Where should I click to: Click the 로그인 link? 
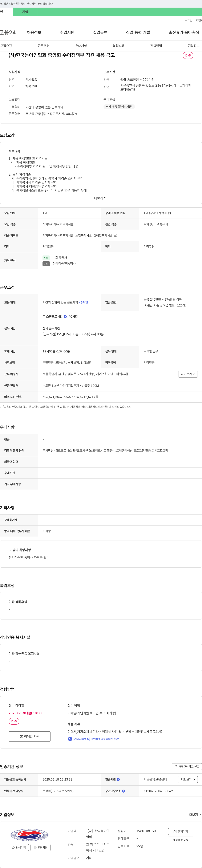pos(189,20)
